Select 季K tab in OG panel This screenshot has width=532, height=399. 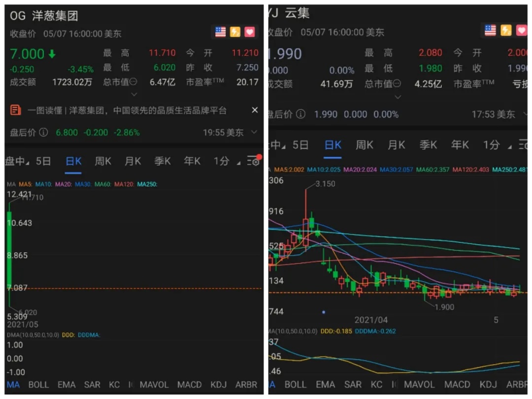[163, 161]
